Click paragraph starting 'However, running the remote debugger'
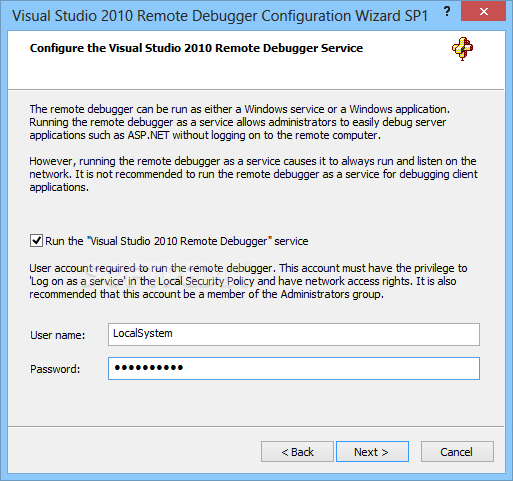This screenshot has height=481, width=513. [x=253, y=174]
